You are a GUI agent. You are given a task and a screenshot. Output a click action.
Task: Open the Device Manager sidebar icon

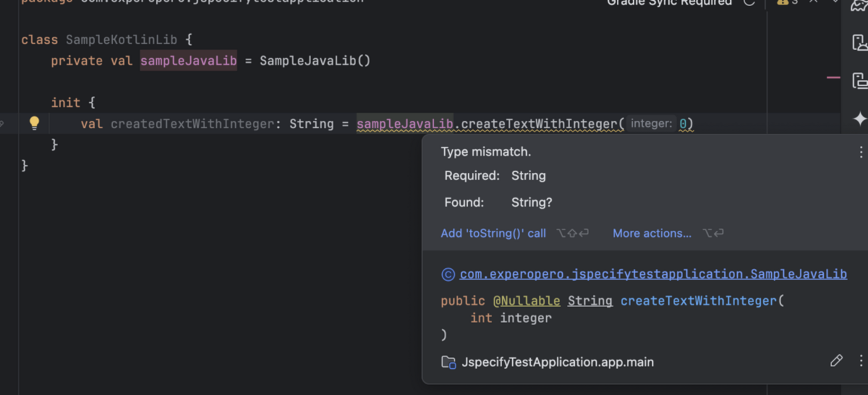[x=859, y=41]
